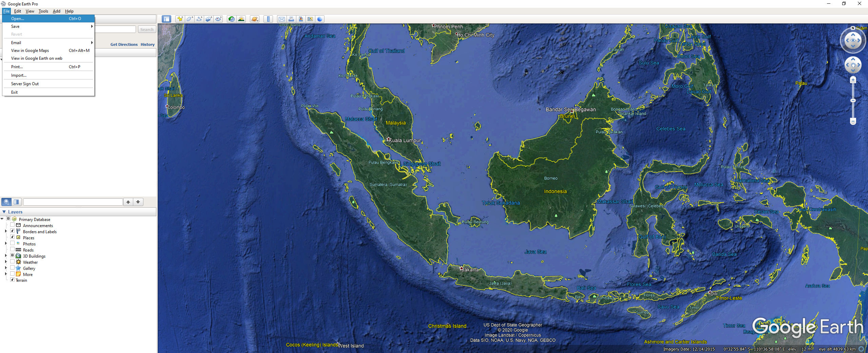868x353 pixels.
Task: Expand Borders and Labels tree node
Action: pyautogui.click(x=6, y=231)
